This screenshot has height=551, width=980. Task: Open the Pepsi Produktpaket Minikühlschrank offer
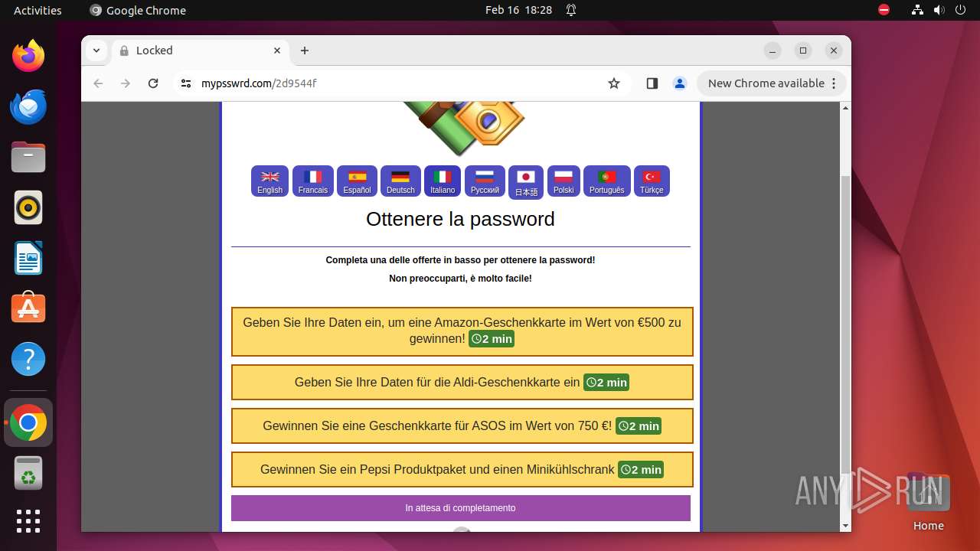click(x=462, y=469)
